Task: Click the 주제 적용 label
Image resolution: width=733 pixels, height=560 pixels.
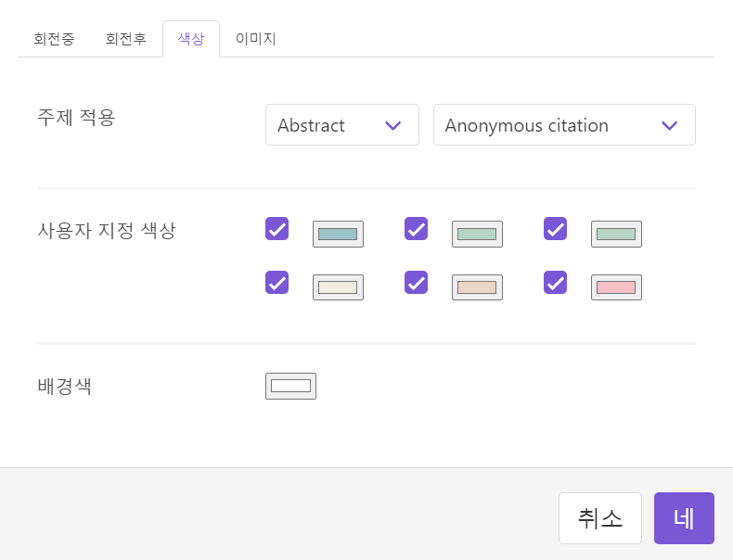Action: 76,117
